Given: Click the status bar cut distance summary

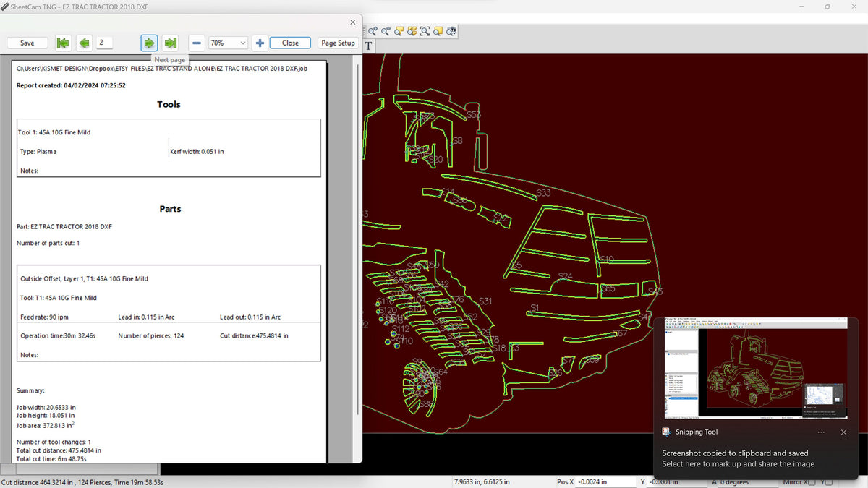Looking at the screenshot, I should click(82, 481).
